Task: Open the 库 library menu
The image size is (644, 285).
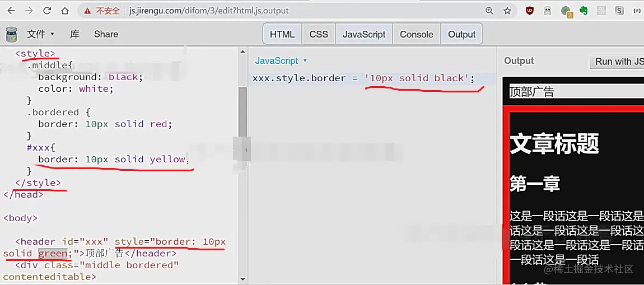Action: coord(74,34)
